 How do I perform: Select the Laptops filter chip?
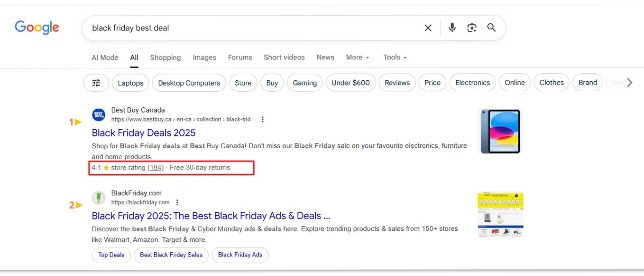tap(130, 83)
